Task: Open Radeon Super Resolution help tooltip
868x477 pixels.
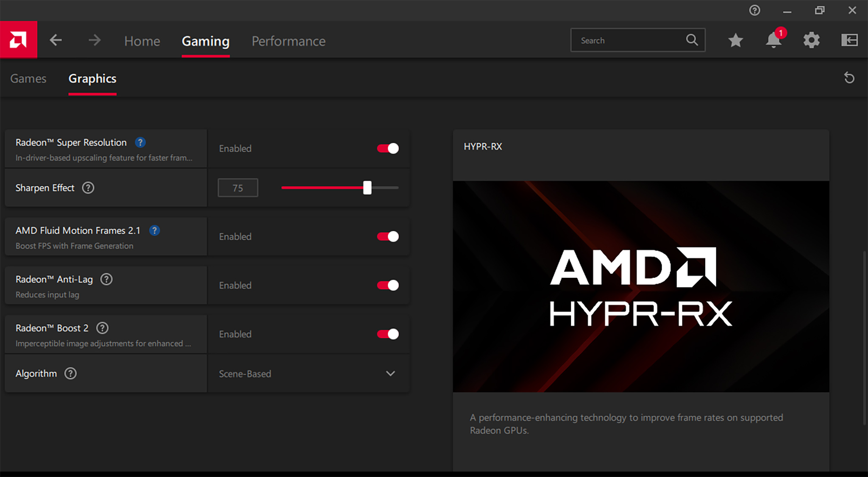Action: (x=140, y=142)
